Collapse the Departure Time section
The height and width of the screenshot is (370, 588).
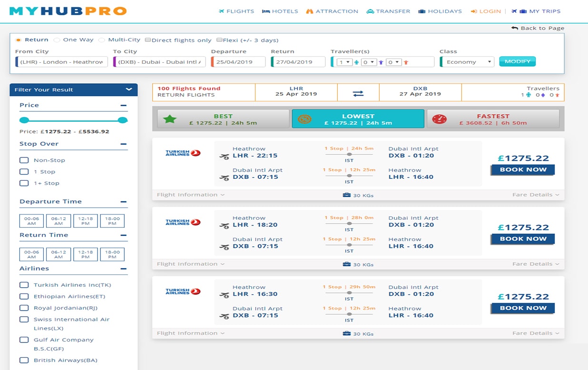pyautogui.click(x=124, y=202)
